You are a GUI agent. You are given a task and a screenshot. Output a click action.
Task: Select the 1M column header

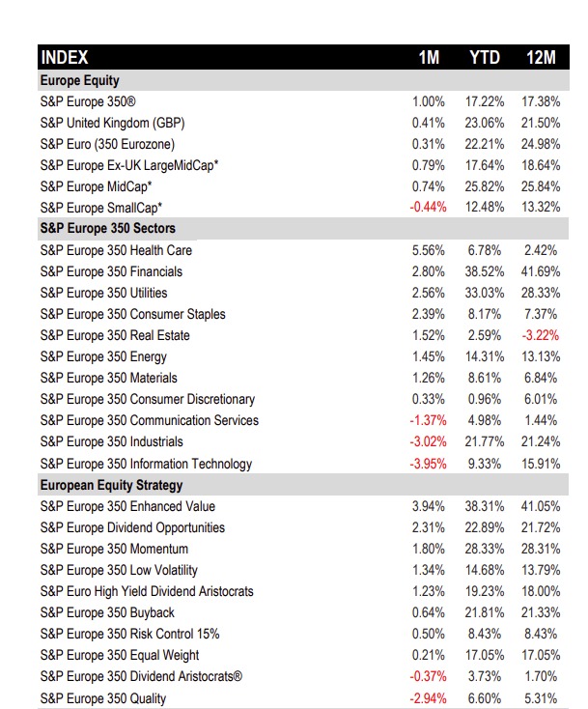[x=429, y=58]
